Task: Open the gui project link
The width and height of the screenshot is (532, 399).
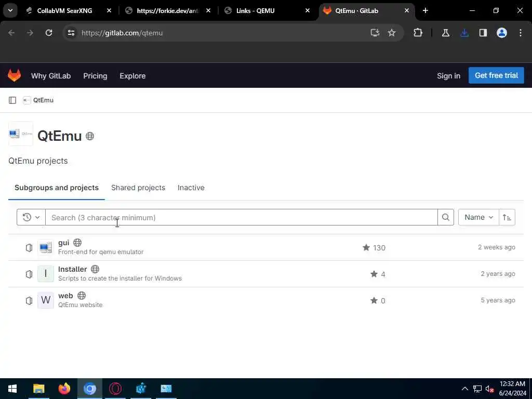Action: click(63, 243)
